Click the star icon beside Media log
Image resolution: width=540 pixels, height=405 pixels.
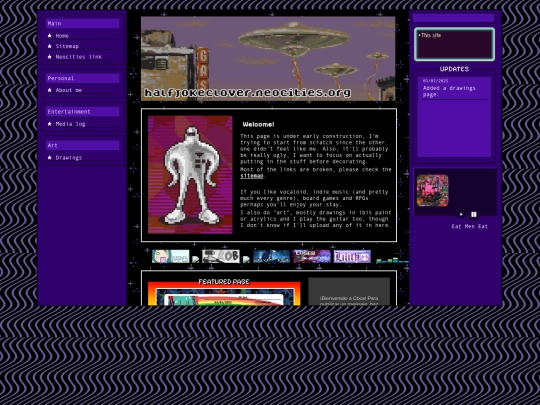(x=50, y=124)
